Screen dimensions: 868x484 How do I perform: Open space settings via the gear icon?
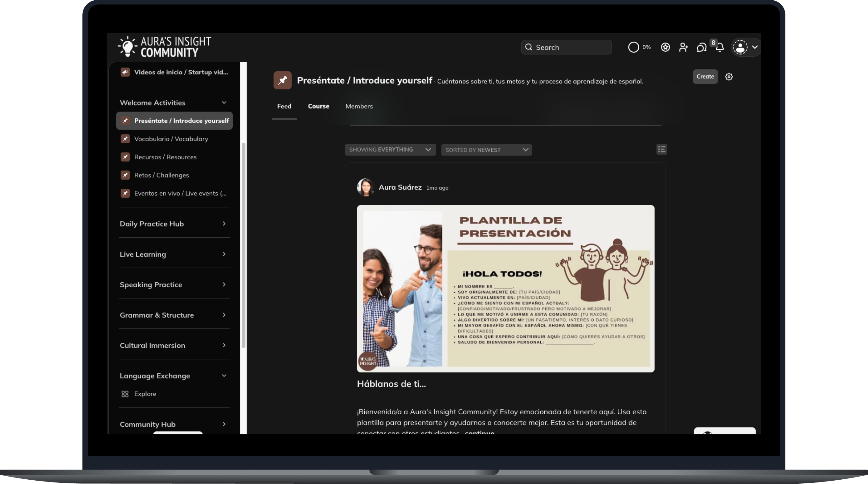coord(729,76)
